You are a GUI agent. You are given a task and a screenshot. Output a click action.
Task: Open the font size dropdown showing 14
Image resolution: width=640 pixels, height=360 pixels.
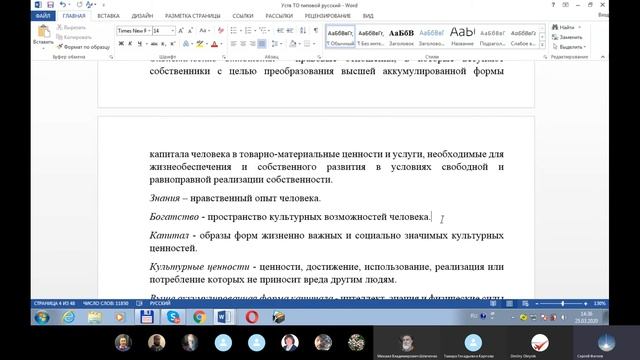(173, 31)
